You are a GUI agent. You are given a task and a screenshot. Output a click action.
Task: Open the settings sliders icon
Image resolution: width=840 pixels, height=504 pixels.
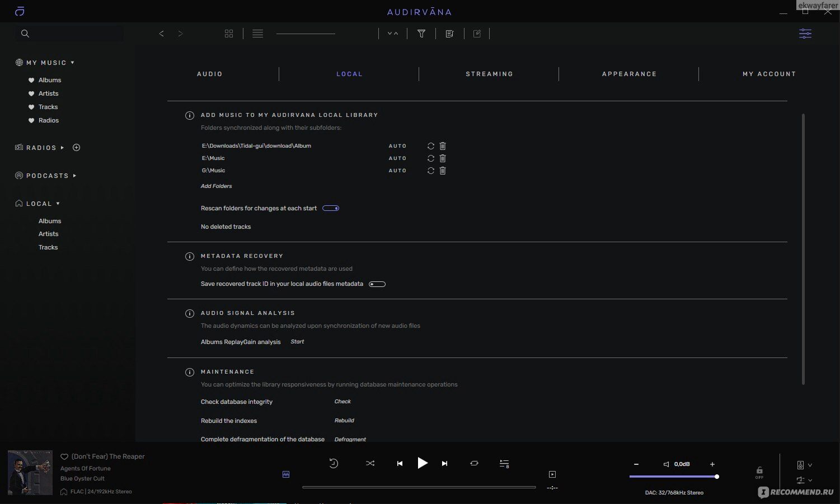pyautogui.click(x=805, y=34)
